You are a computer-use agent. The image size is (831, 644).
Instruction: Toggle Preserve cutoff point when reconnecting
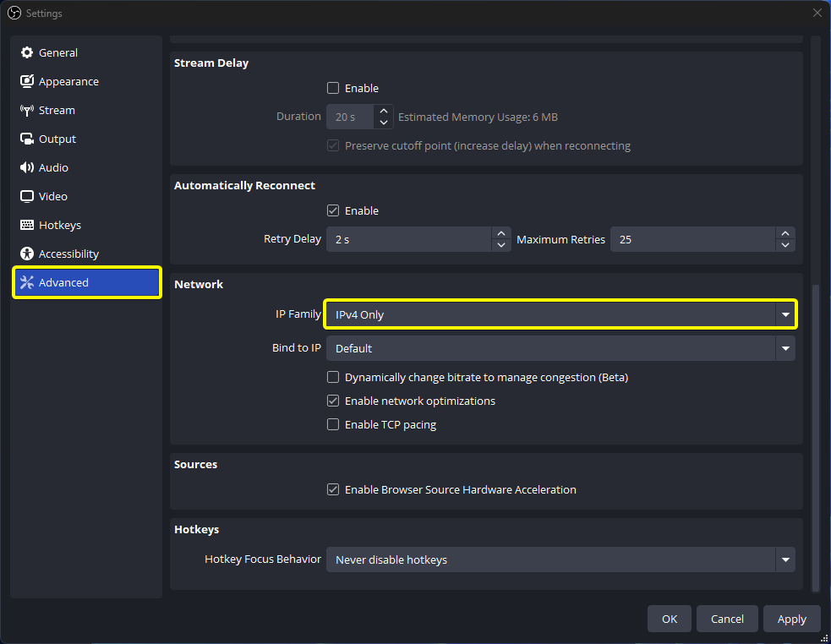[333, 145]
